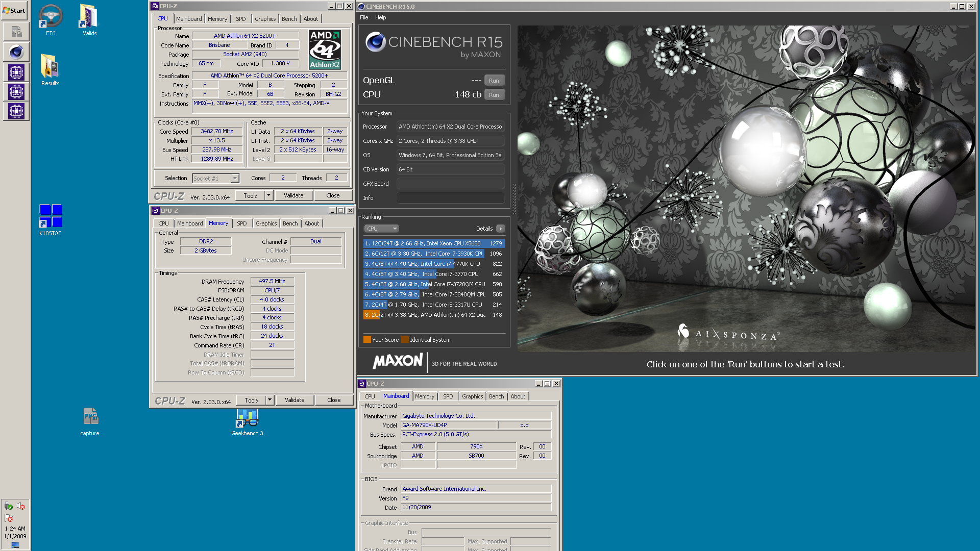
Task: Click the muted volume tray icon
Action: (x=21, y=506)
